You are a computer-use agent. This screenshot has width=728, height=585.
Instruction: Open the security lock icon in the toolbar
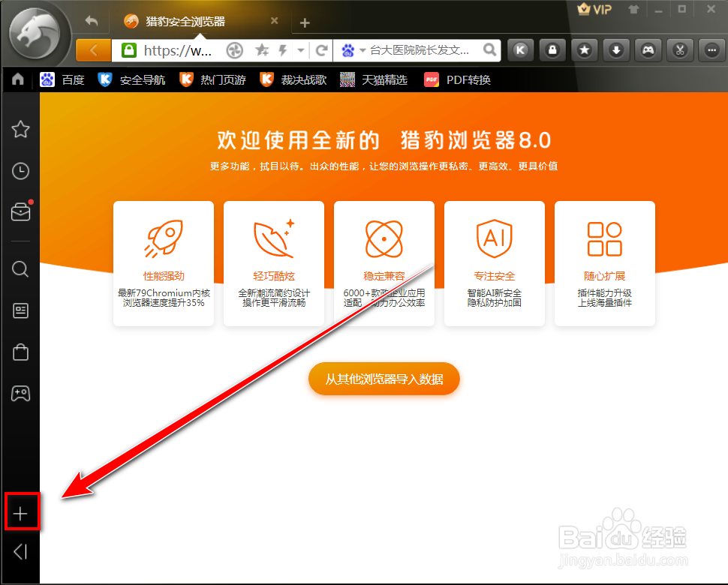552,50
